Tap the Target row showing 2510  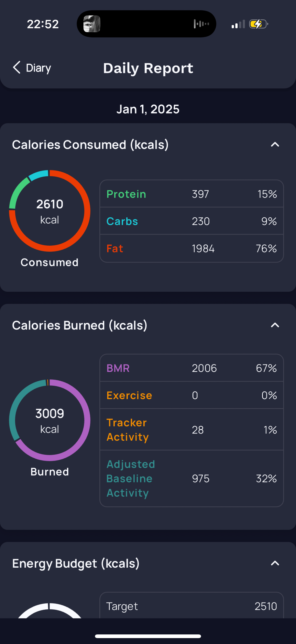point(191,606)
